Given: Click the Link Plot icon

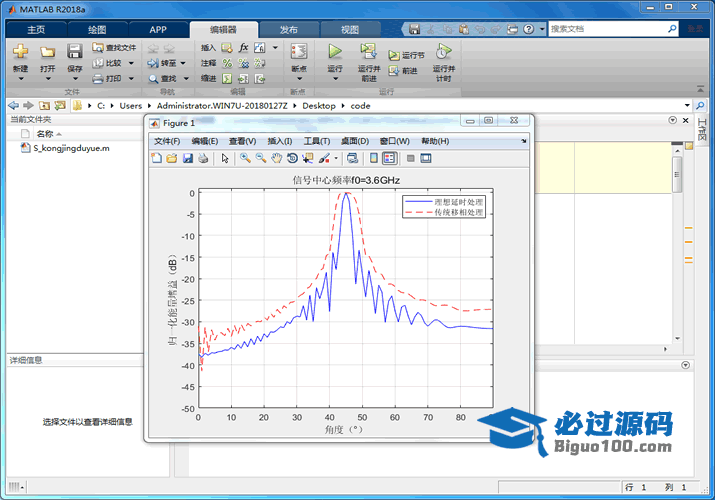Looking at the screenshot, I should click(352, 158).
